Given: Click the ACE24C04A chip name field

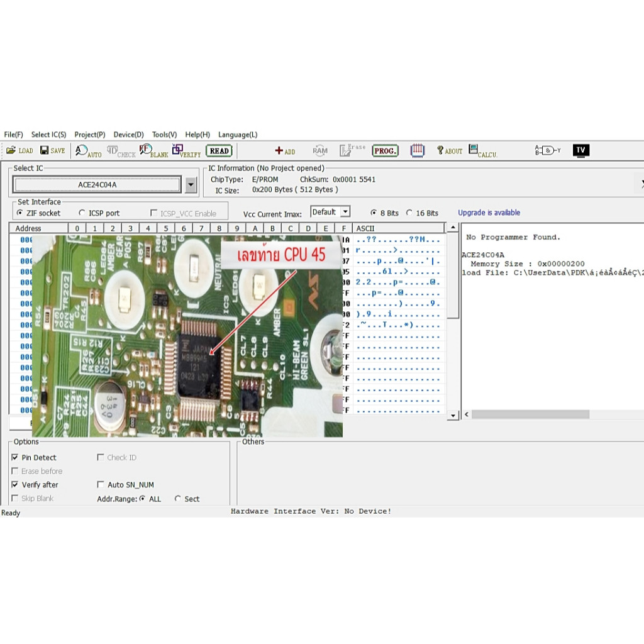Looking at the screenshot, I should (x=97, y=185).
